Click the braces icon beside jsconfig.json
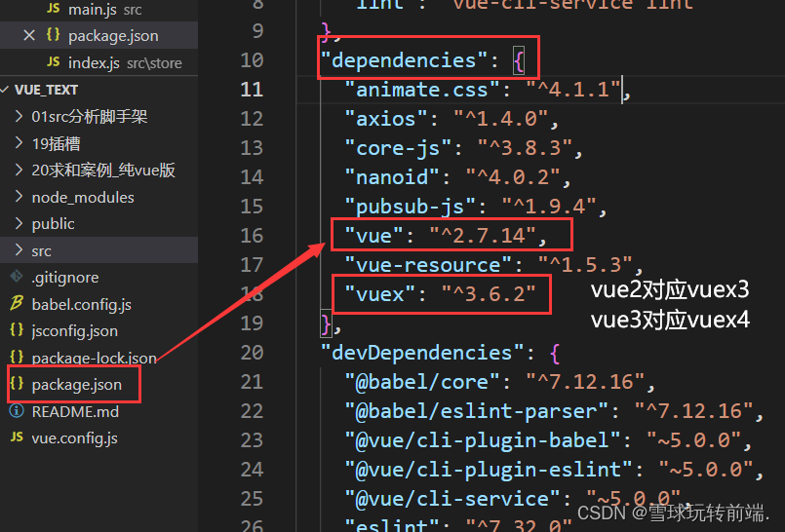The height and width of the screenshot is (532, 785). click(17, 330)
